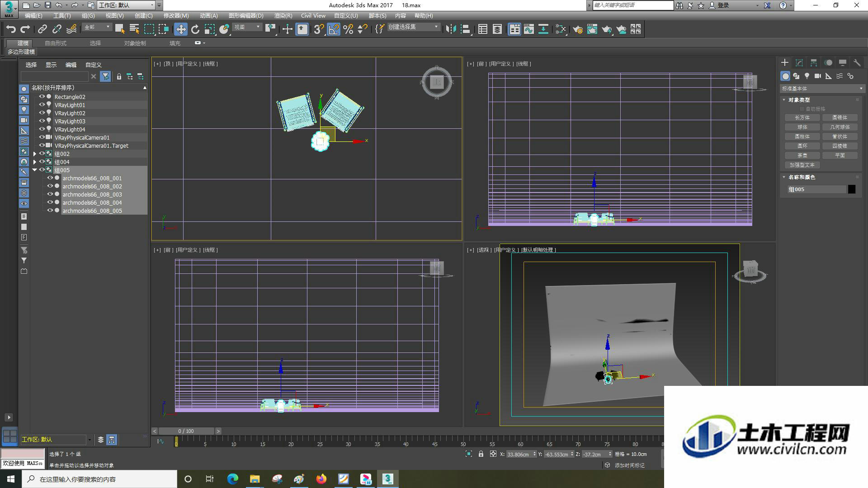The image size is (868, 488).
Task: Expand the 组002 group
Action: point(35,154)
